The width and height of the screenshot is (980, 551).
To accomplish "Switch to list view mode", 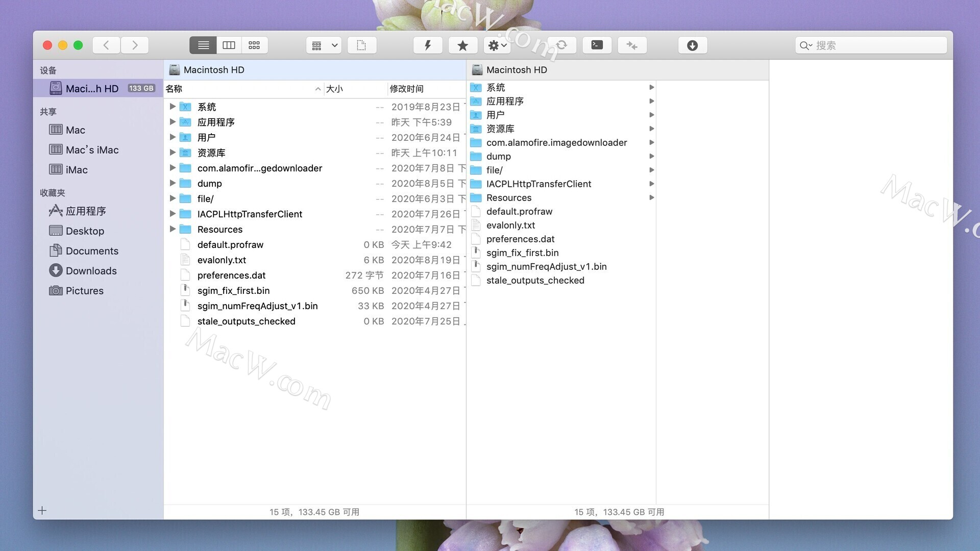I will click(203, 45).
